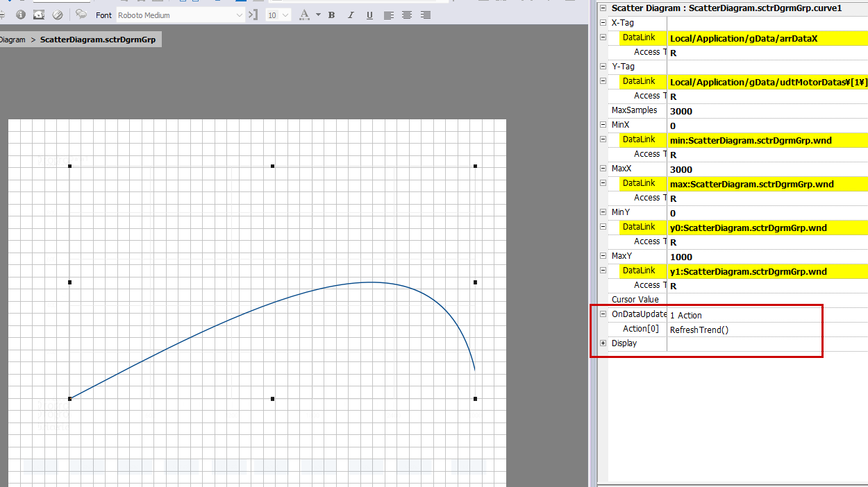Screen dimensions: 868x487
Task: Collapse the X-Tag property group
Action: click(x=603, y=23)
